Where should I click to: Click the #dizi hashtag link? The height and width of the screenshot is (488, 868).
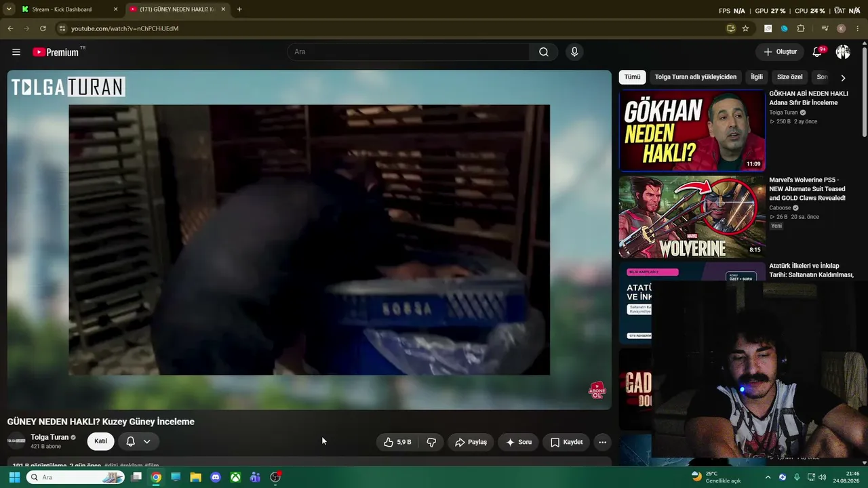coord(111,466)
